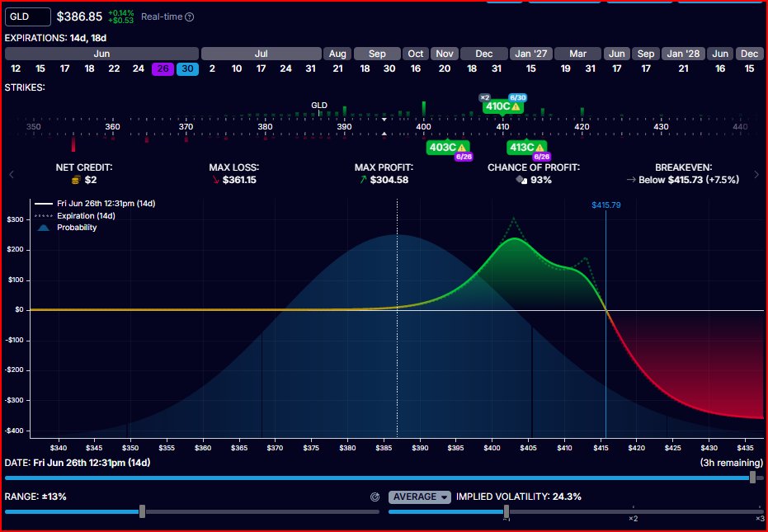Viewport: 768px width, 532px height.
Task: Click the max profit value $304.58
Action: click(x=389, y=181)
